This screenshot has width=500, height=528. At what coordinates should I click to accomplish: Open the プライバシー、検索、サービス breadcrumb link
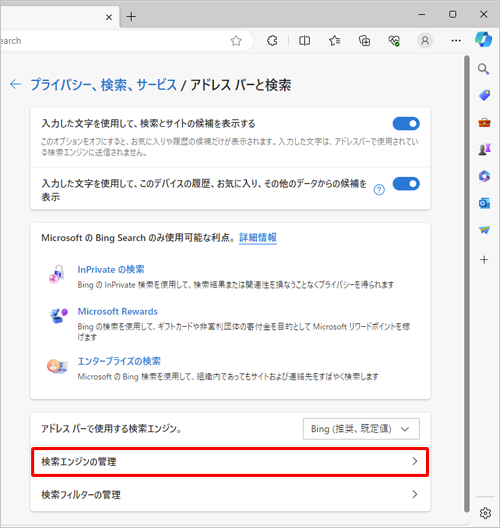point(104,85)
